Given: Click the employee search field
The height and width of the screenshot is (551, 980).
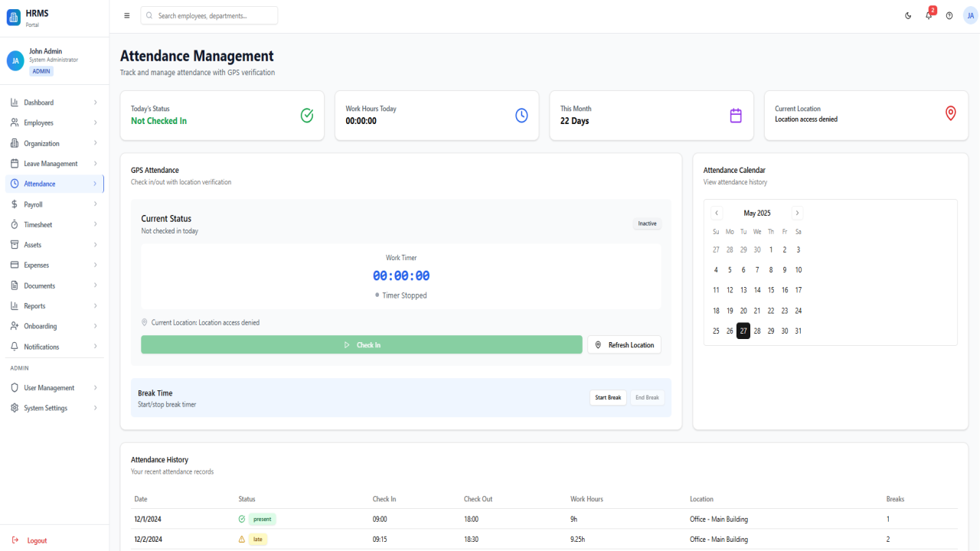Looking at the screenshot, I should [x=209, y=15].
